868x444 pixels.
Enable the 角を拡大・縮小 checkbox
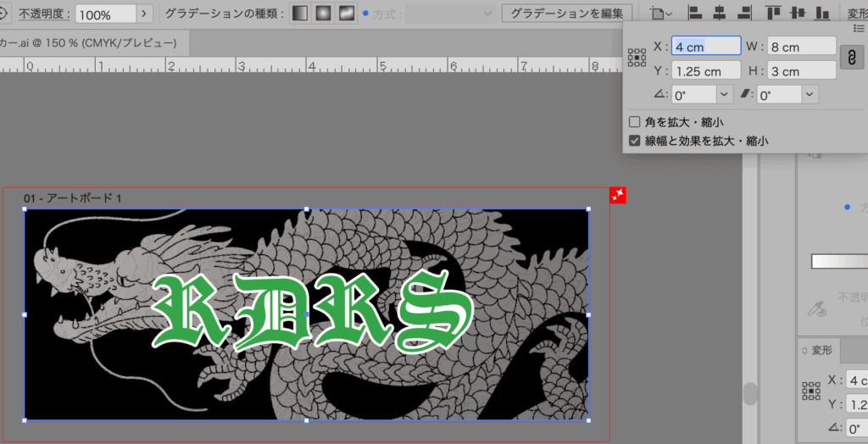click(635, 122)
